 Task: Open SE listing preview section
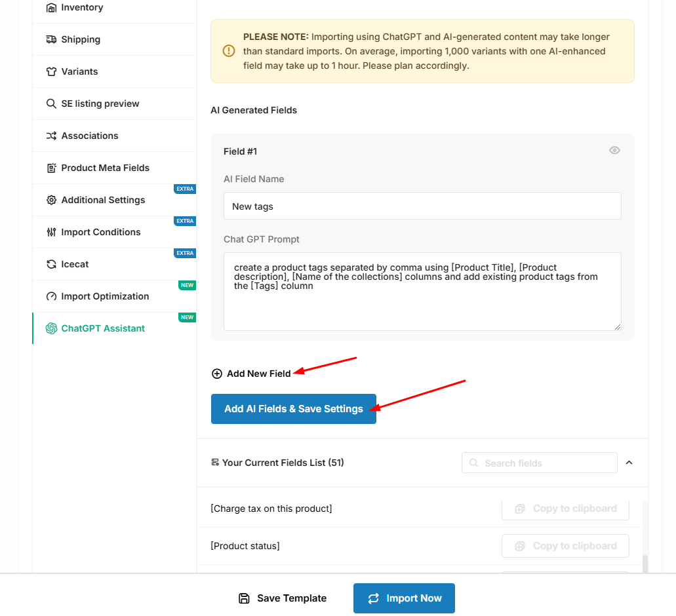point(114,104)
